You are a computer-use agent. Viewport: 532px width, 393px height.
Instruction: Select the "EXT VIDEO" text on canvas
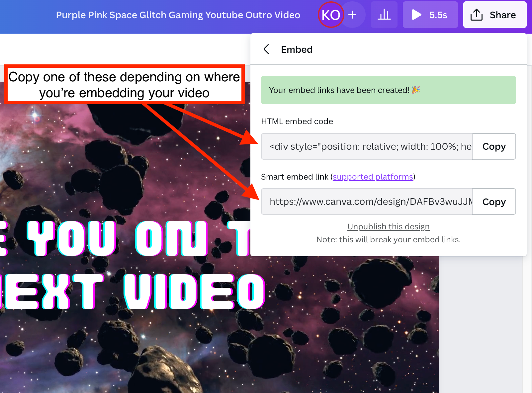(133, 291)
